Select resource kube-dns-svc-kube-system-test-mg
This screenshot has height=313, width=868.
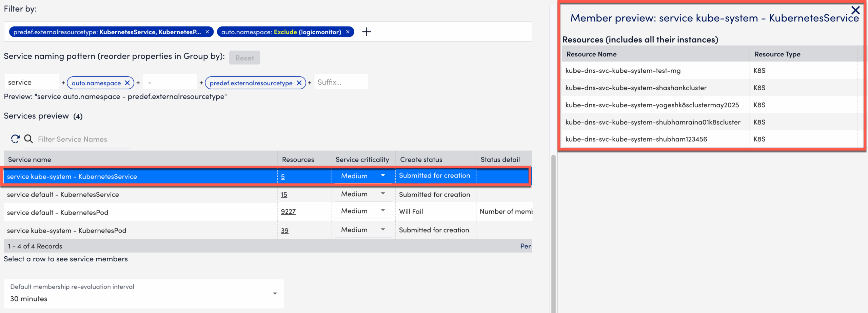click(x=623, y=71)
